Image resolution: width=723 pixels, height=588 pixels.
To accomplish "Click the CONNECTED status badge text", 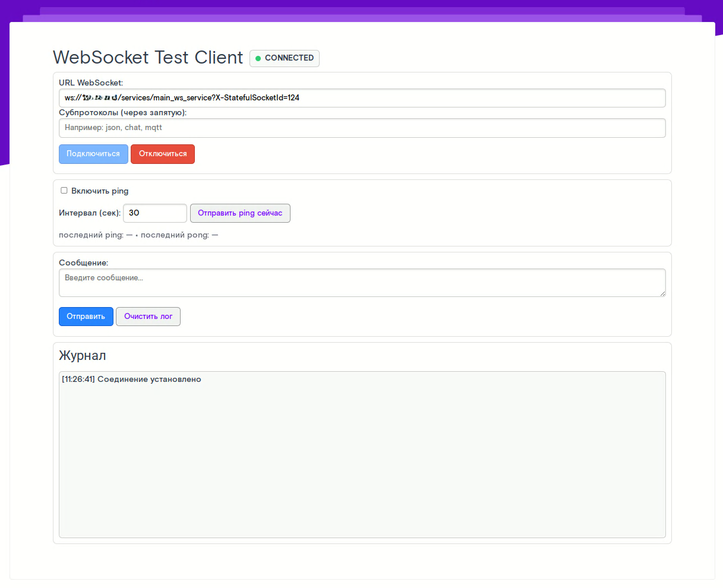I will [x=289, y=58].
